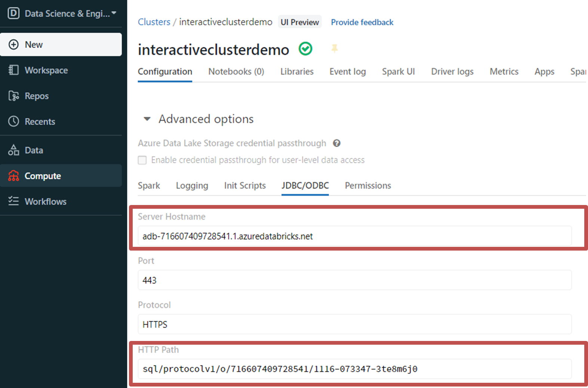
Task: Select the Permissions tab
Action: click(x=368, y=186)
